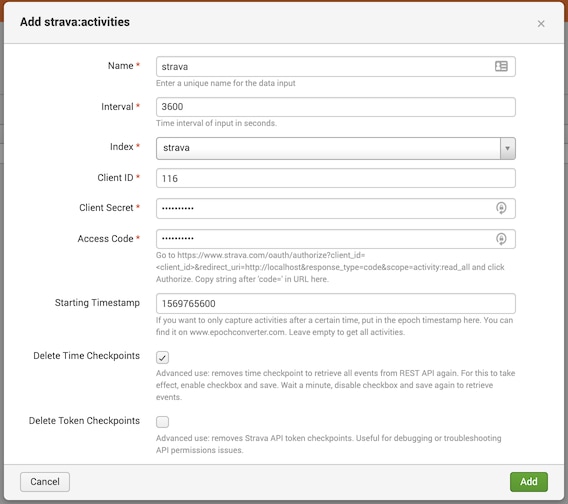This screenshot has width=568, height=504.
Task: Enable the Delete Token Checkpoints checkbox
Action: 162,422
